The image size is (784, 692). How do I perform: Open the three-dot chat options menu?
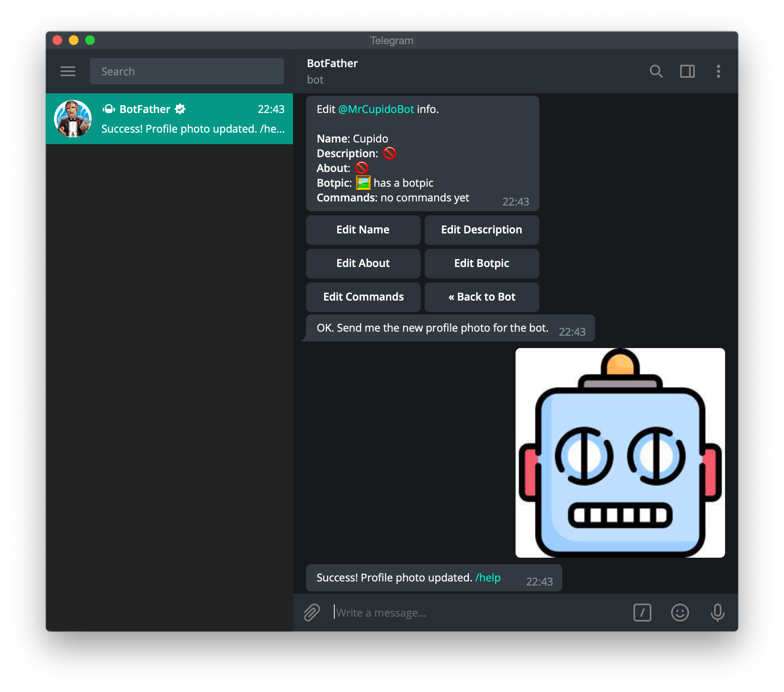tap(719, 71)
